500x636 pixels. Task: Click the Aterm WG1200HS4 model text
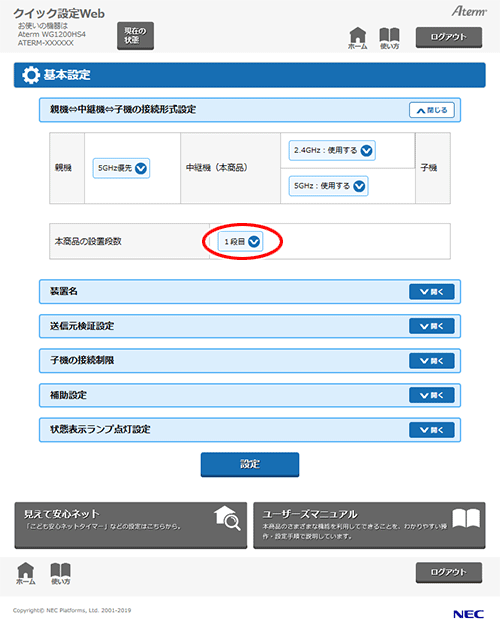pyautogui.click(x=52, y=34)
